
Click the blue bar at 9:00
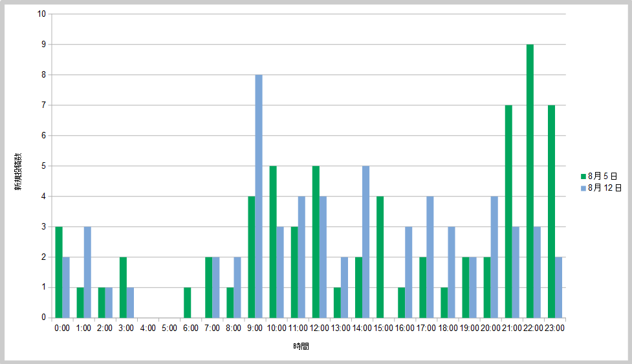(259, 196)
